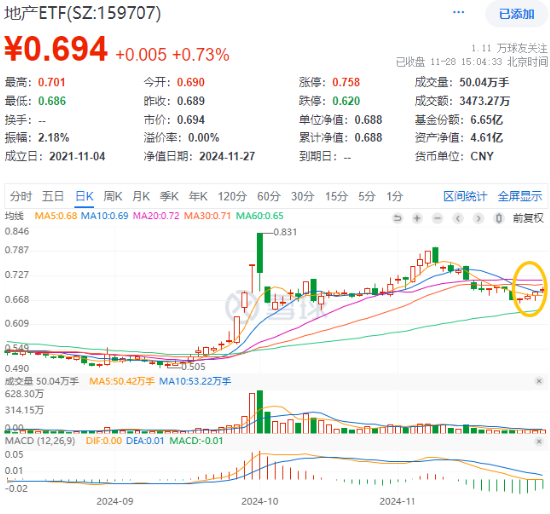The width and height of the screenshot is (550, 514).
Task: Click the volume MA10:53.22万手 label
Action: coord(195,381)
